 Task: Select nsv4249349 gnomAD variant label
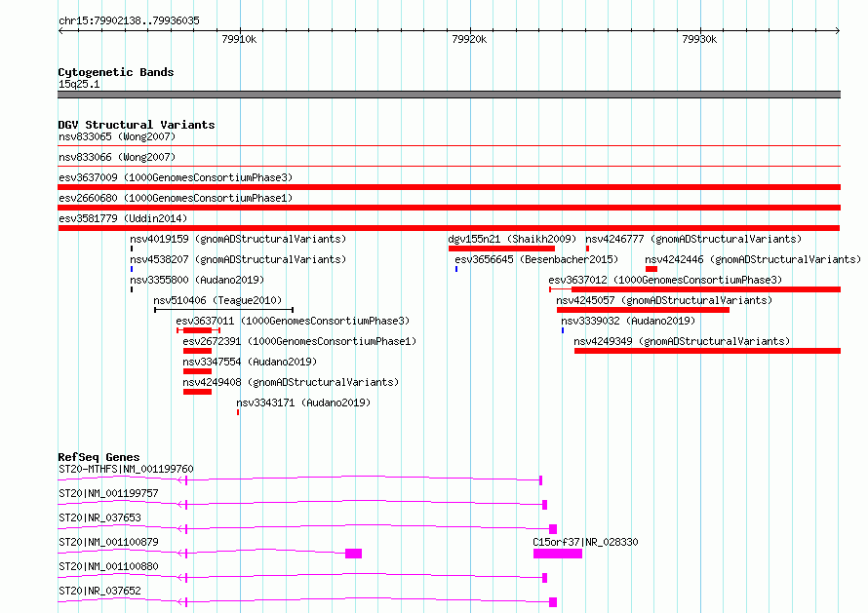682,341
